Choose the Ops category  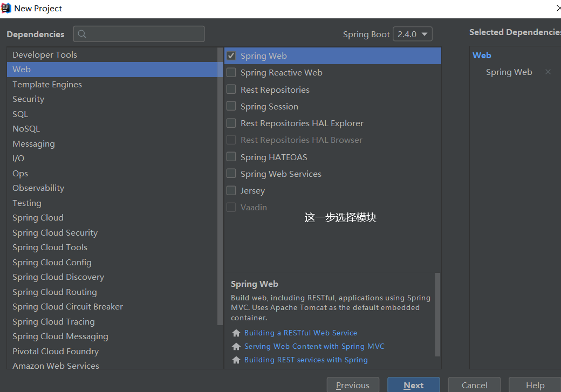tap(112, 174)
